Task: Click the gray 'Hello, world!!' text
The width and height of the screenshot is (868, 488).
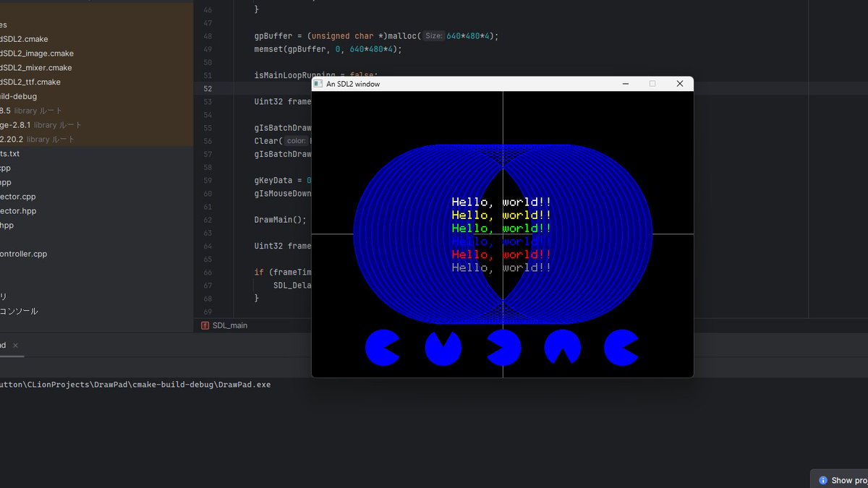Action: point(501,267)
